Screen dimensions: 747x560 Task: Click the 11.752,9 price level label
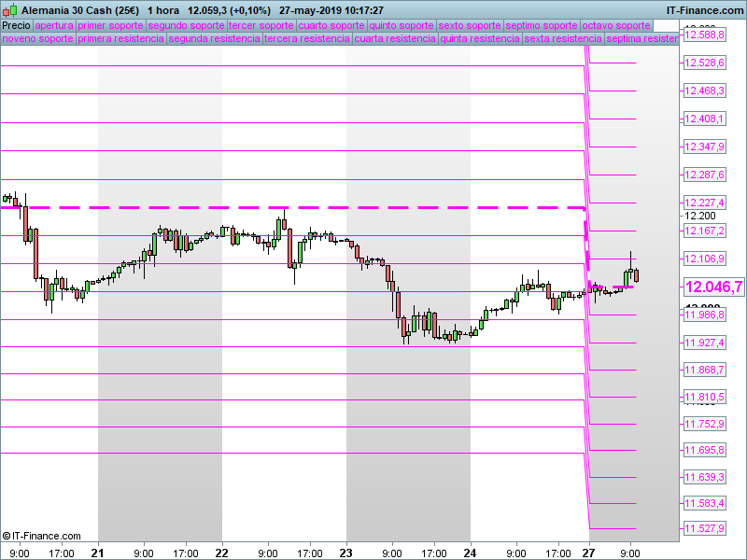(x=705, y=424)
